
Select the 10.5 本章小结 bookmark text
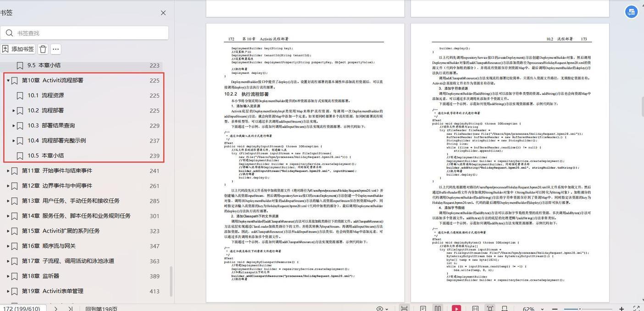pyautogui.click(x=45, y=155)
